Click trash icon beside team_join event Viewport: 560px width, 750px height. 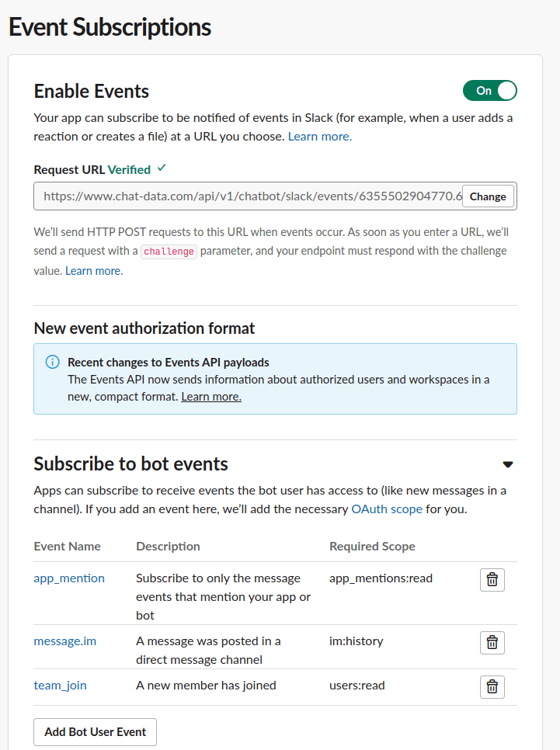[x=492, y=686]
